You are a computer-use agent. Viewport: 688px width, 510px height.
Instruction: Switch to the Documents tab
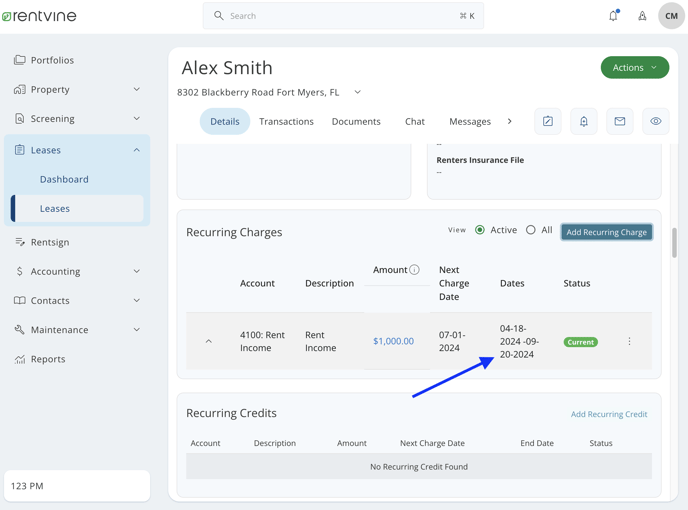coord(356,121)
